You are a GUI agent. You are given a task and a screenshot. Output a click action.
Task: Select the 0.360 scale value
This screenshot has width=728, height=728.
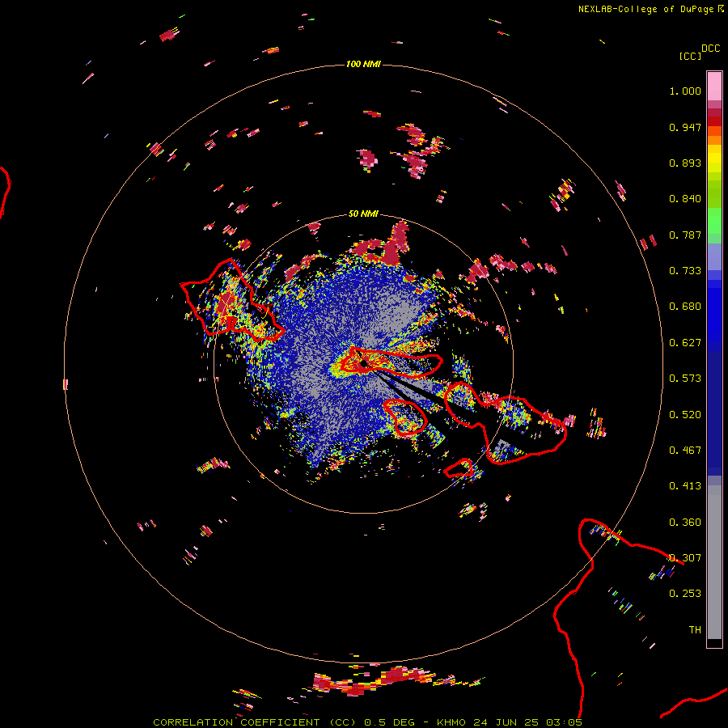click(685, 523)
